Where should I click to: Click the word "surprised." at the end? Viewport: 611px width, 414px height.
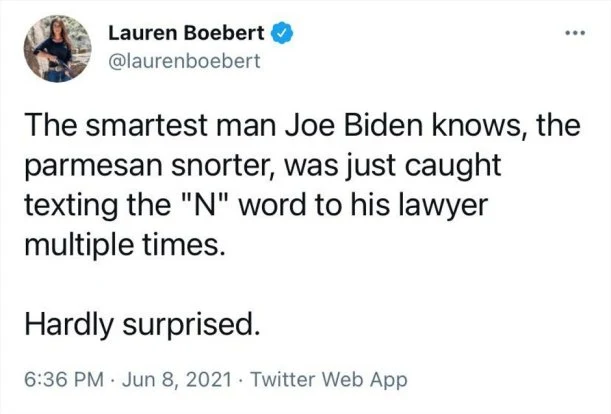pyautogui.click(x=191, y=326)
